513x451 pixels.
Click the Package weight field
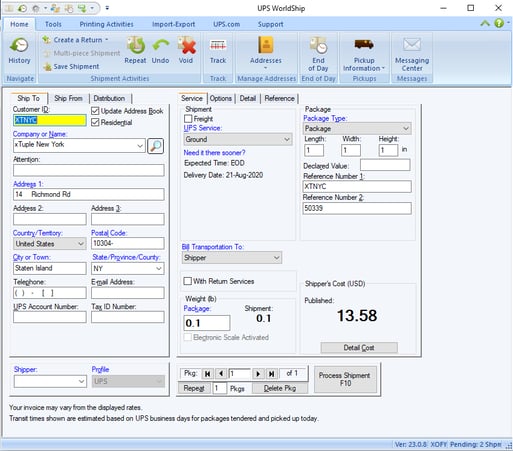click(x=207, y=323)
